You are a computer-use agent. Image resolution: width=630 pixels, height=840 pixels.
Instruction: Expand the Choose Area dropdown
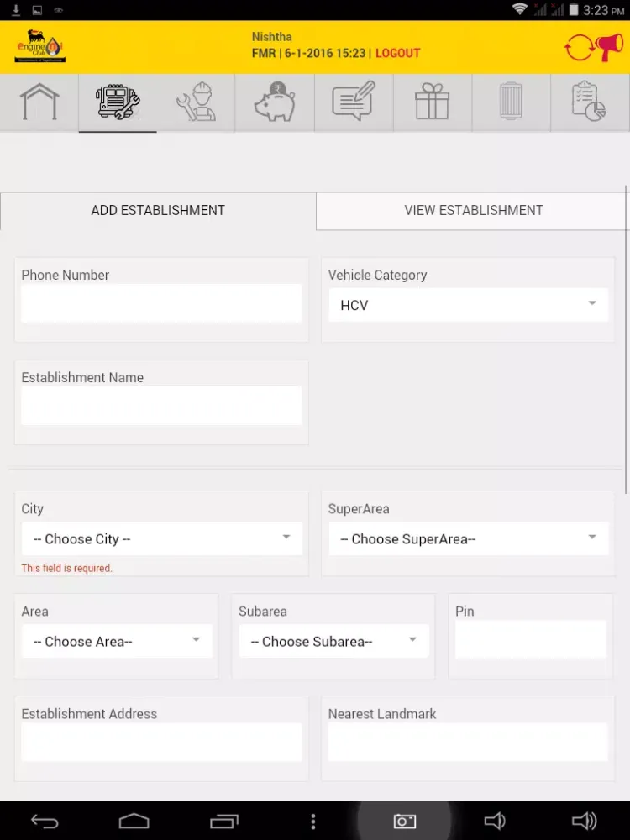(117, 642)
